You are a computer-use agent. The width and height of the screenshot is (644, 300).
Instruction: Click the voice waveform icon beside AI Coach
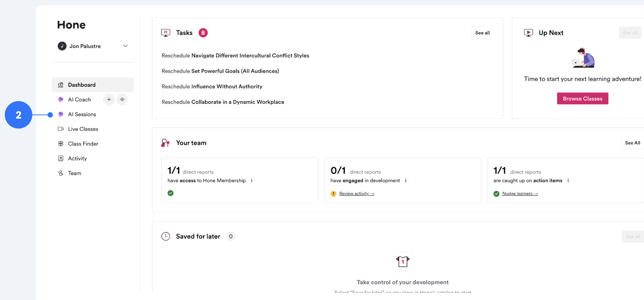(122, 99)
